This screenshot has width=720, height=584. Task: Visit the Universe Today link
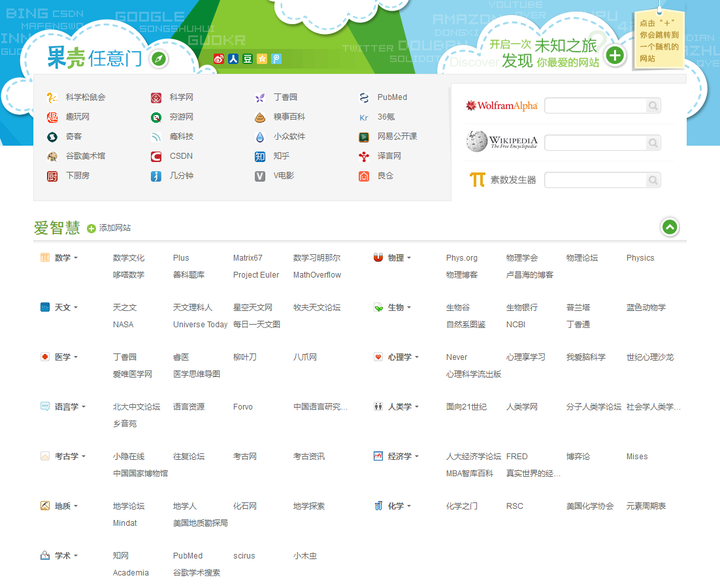[x=200, y=324]
